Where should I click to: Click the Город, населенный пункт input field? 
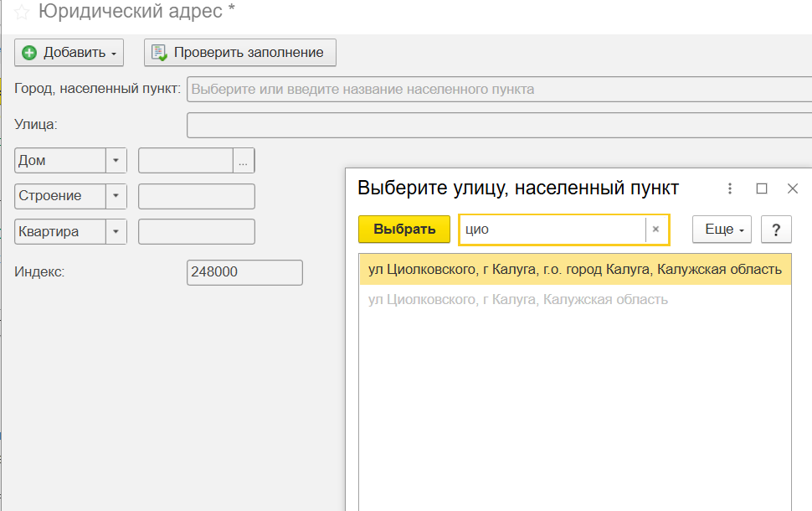[499, 89]
